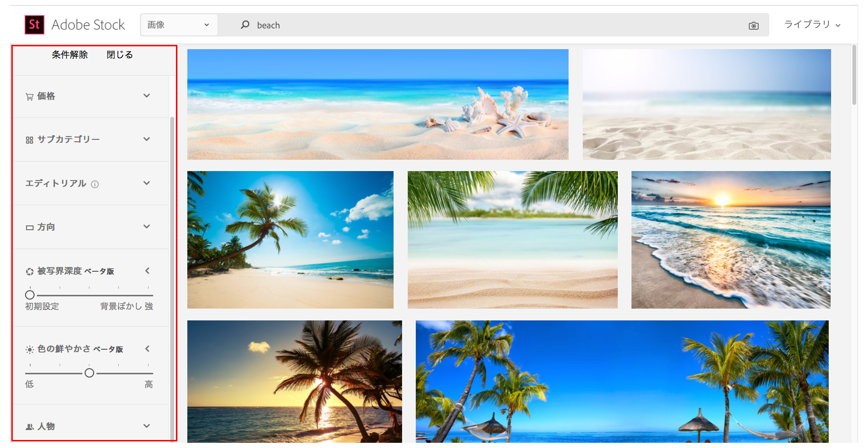This screenshot has height=448, width=868.
Task: Click 閉じる to close the filter panel
Action: click(x=120, y=54)
